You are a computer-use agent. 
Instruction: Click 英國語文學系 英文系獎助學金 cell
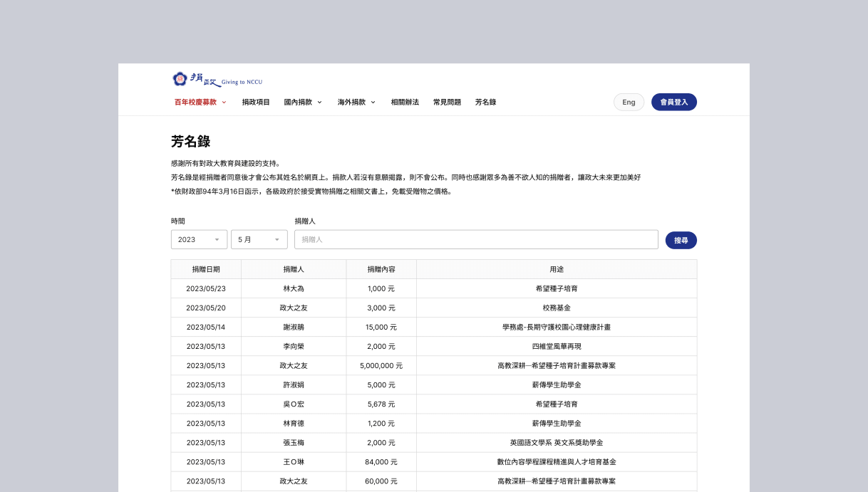point(557,442)
